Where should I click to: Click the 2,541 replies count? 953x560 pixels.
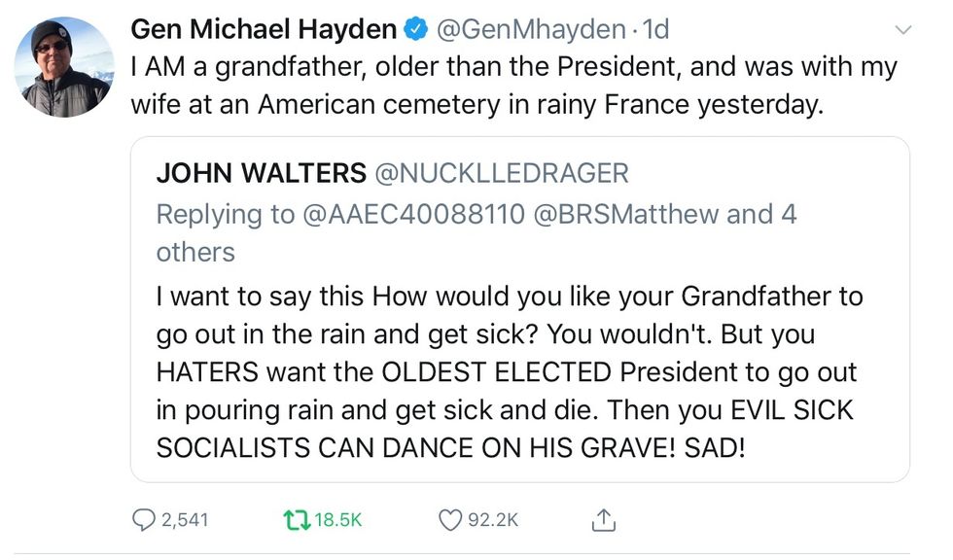pyautogui.click(x=185, y=520)
